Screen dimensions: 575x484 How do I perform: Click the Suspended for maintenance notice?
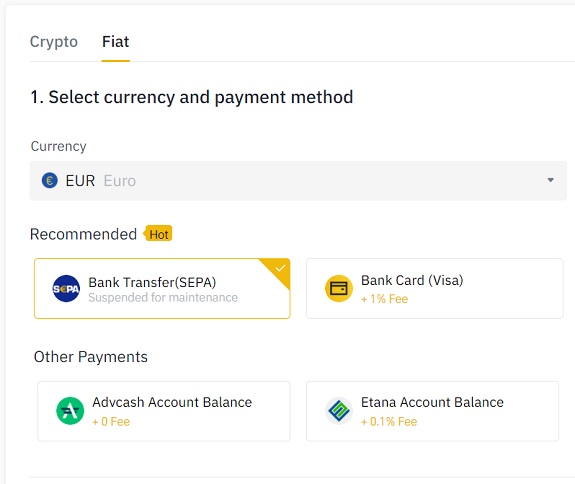pyautogui.click(x=163, y=297)
